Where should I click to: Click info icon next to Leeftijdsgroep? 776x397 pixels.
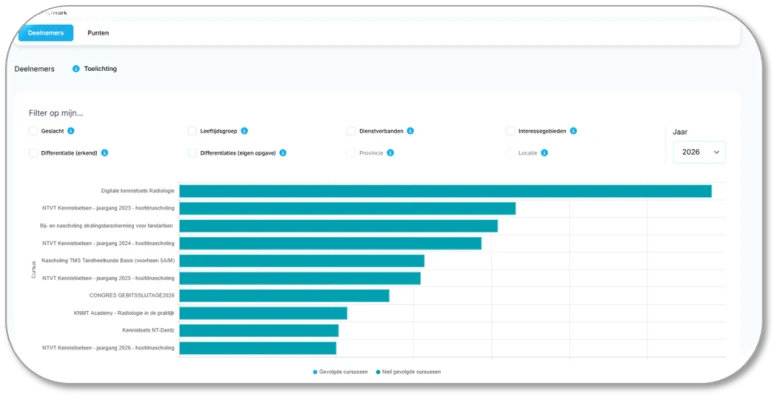tap(244, 131)
